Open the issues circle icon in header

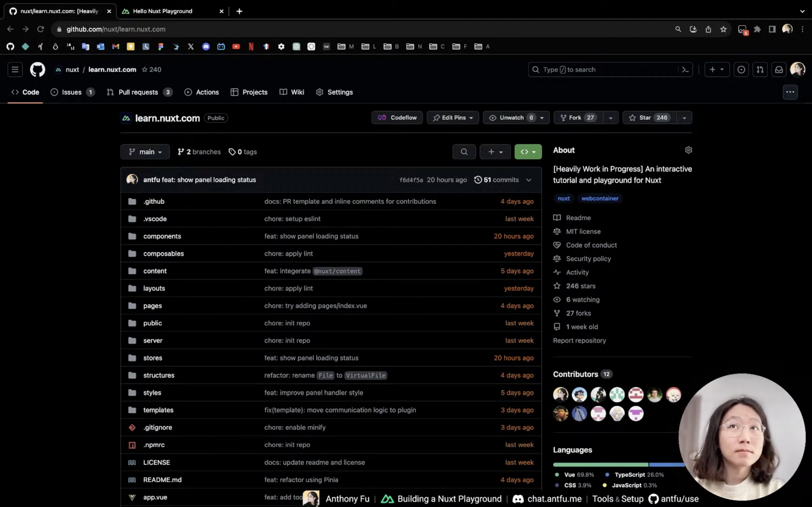(x=741, y=69)
